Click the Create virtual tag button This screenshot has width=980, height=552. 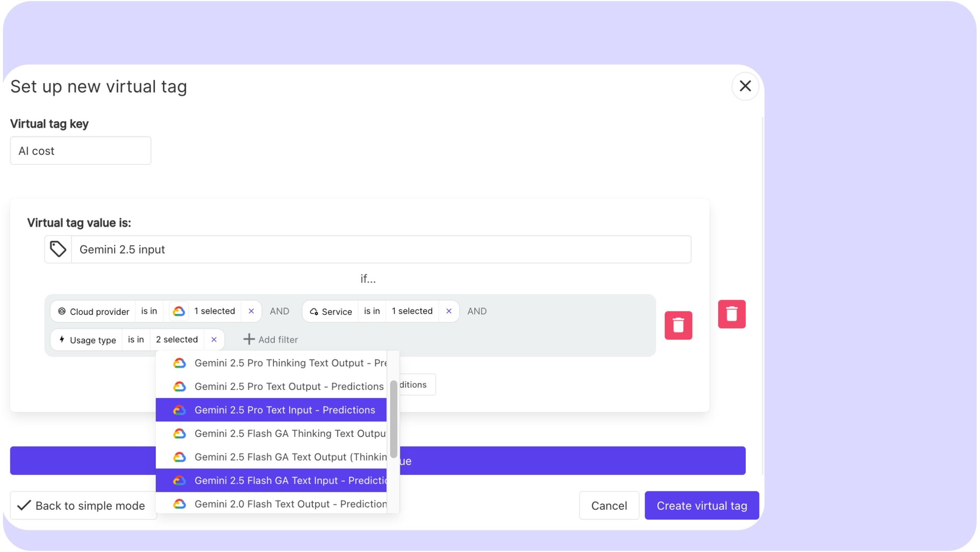coord(702,505)
